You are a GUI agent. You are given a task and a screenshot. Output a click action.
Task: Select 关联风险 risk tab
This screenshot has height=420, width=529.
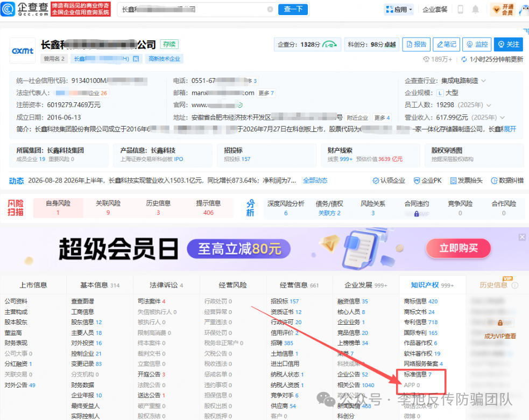[x=108, y=208]
